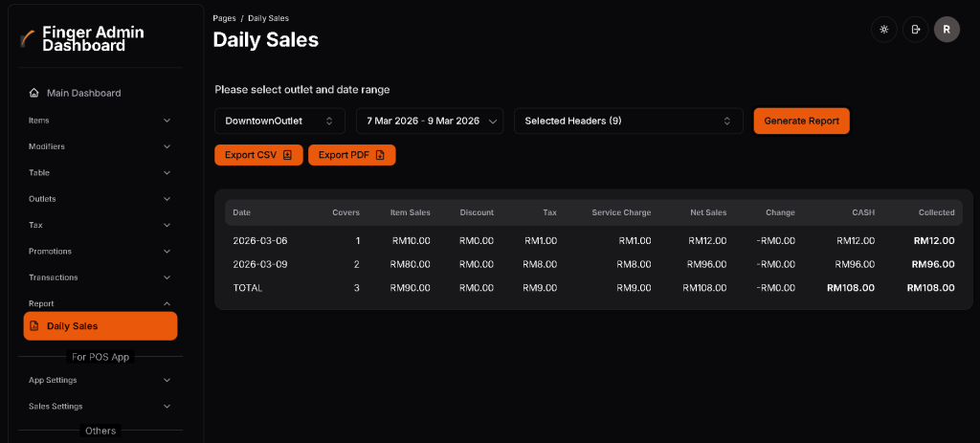Toggle the light/dark theme sun icon
Image resolution: width=980 pixels, height=443 pixels.
coord(883,30)
